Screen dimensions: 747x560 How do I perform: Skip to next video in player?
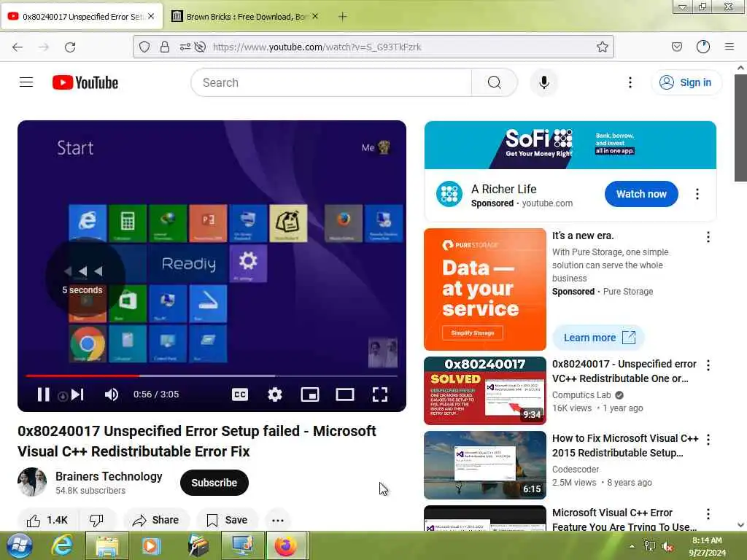point(77,394)
